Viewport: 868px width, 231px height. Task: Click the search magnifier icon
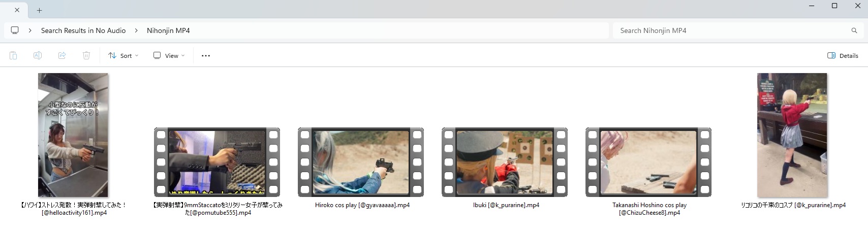click(x=854, y=30)
